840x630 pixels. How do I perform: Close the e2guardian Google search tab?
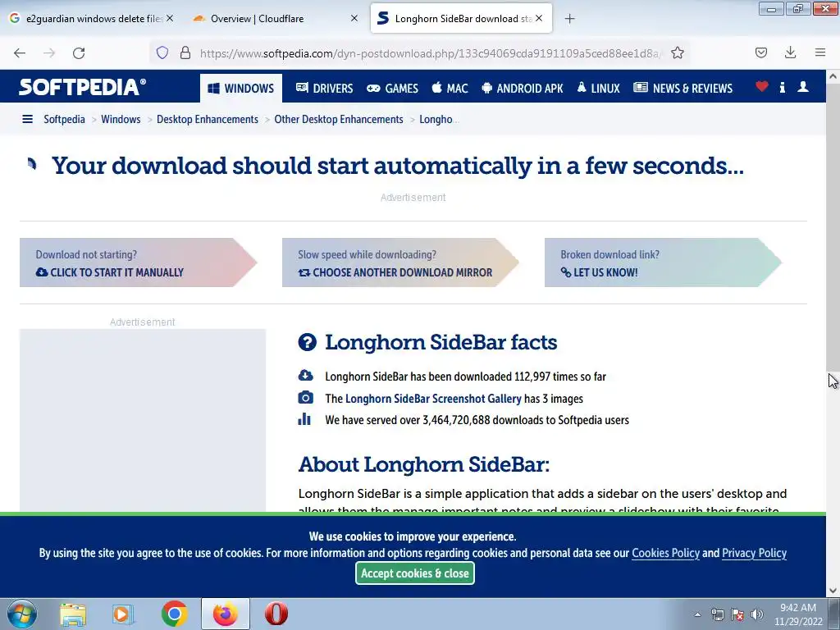tap(170, 18)
